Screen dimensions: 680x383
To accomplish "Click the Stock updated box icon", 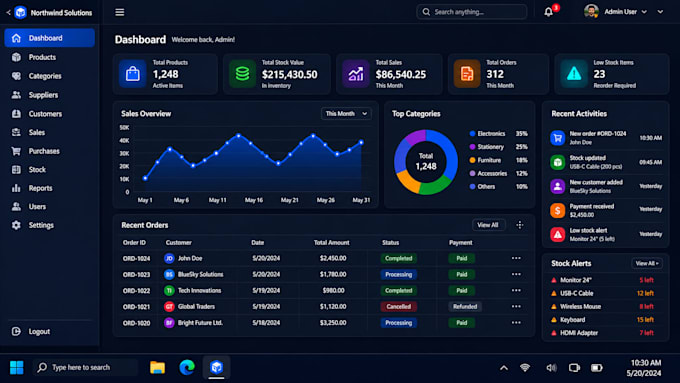I will (558, 162).
